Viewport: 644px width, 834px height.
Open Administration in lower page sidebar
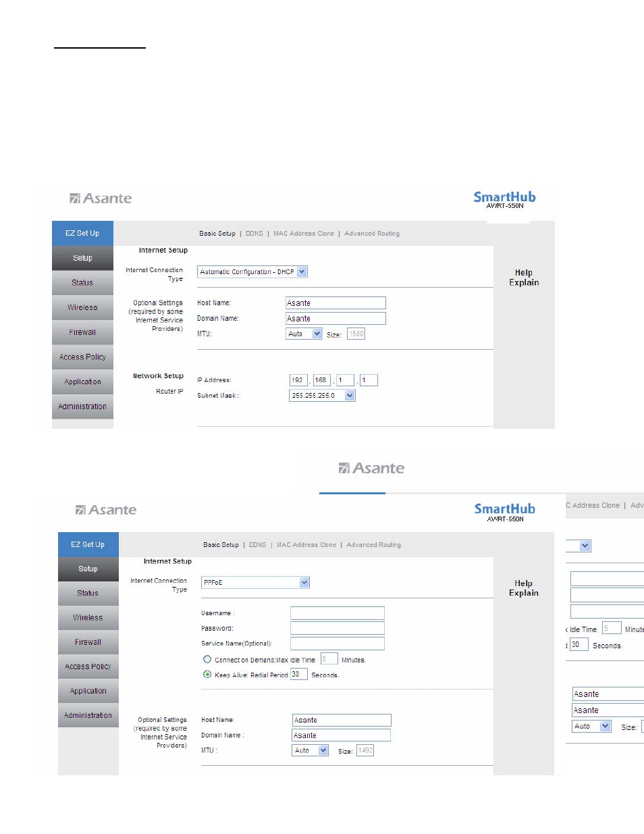pos(88,715)
